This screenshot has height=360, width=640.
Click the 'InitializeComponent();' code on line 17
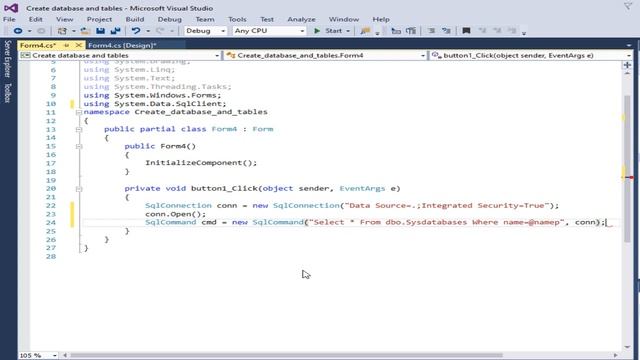[x=201, y=163]
